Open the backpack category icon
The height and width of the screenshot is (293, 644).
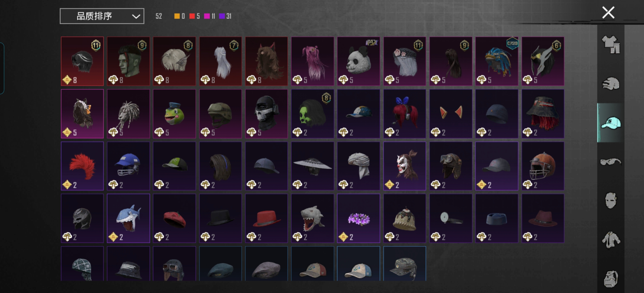click(611, 279)
